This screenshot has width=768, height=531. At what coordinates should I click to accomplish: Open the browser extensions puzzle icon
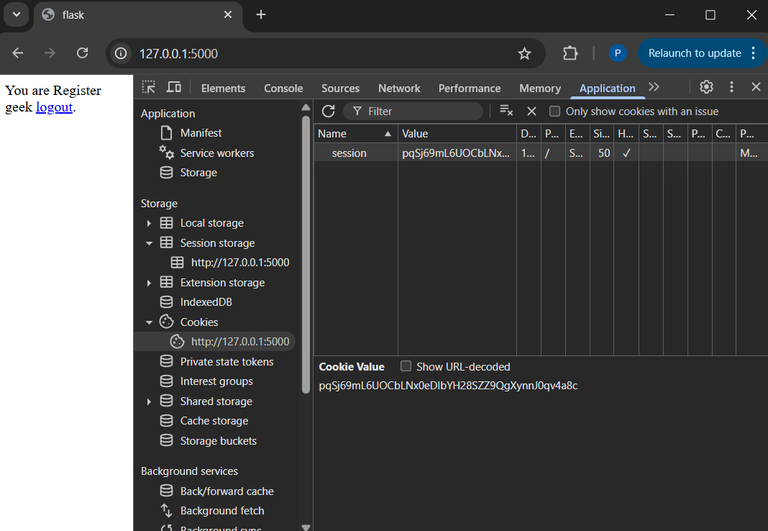[570, 53]
